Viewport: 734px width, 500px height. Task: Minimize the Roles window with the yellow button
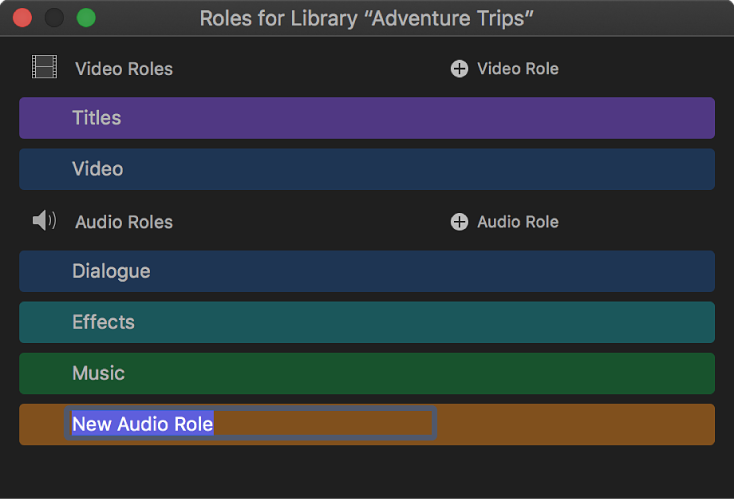(54, 18)
